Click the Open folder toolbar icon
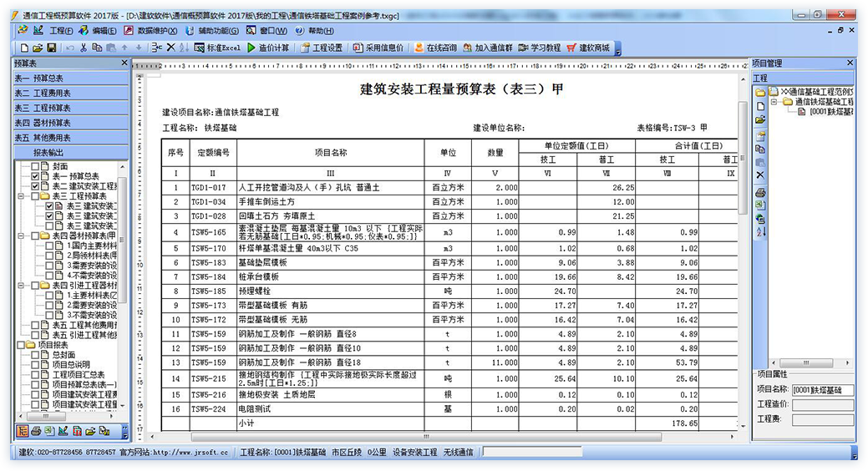 click(x=38, y=48)
